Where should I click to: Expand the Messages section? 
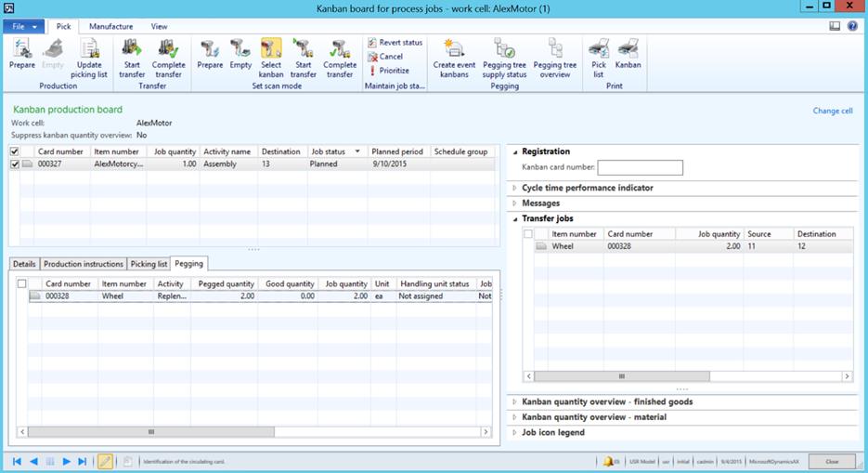[515, 204]
